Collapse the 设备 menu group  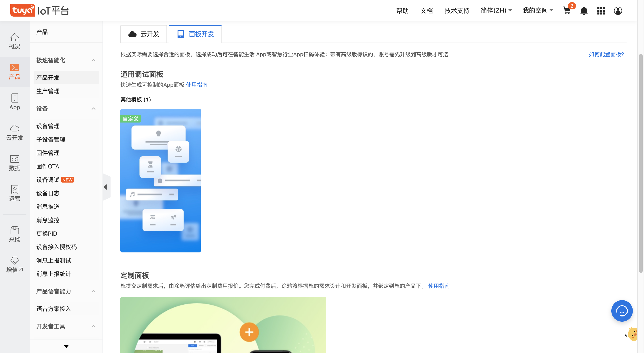[93, 109]
